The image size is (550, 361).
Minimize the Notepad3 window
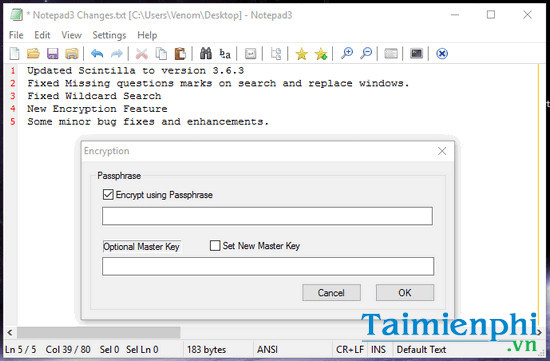[x=455, y=15]
